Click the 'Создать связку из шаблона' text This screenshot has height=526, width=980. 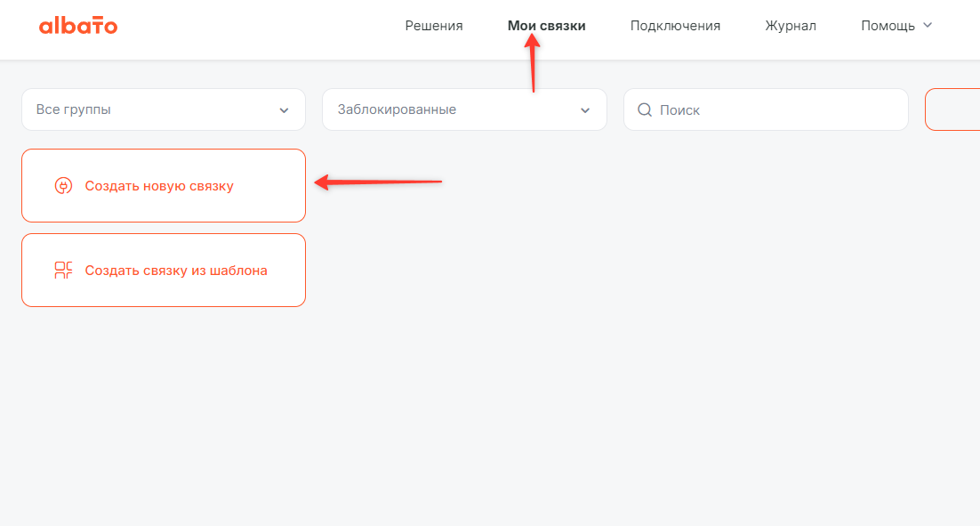point(176,271)
